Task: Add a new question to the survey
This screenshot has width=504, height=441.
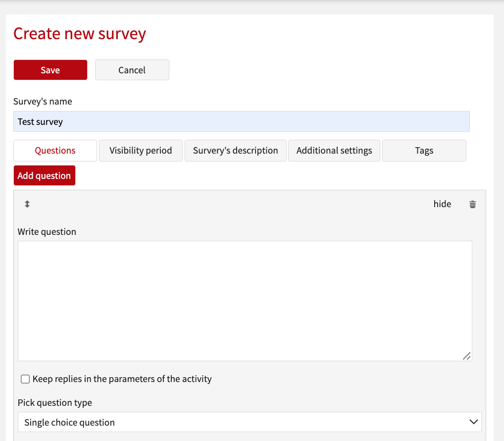Action: coord(45,175)
